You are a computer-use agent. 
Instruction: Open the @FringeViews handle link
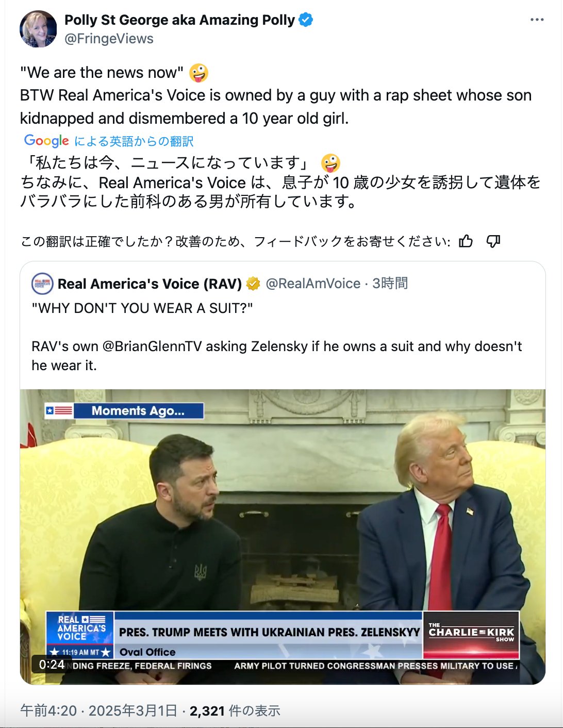[109, 39]
